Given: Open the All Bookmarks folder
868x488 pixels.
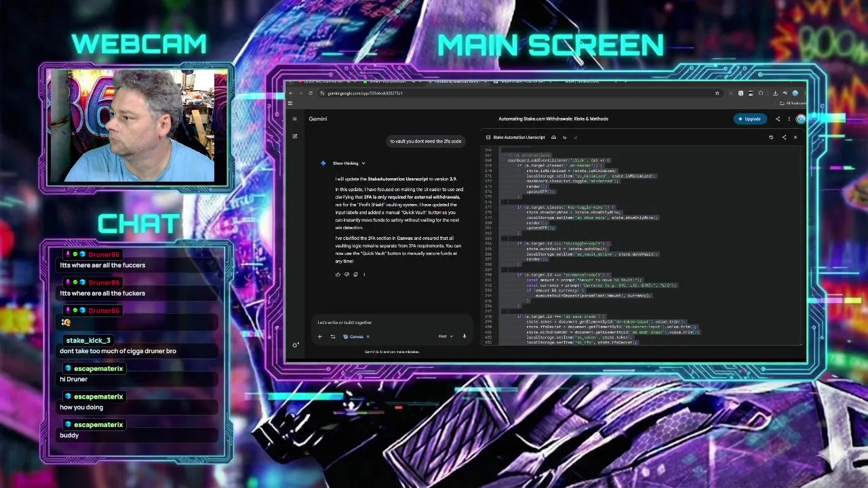Looking at the screenshot, I should pyautogui.click(x=792, y=103).
